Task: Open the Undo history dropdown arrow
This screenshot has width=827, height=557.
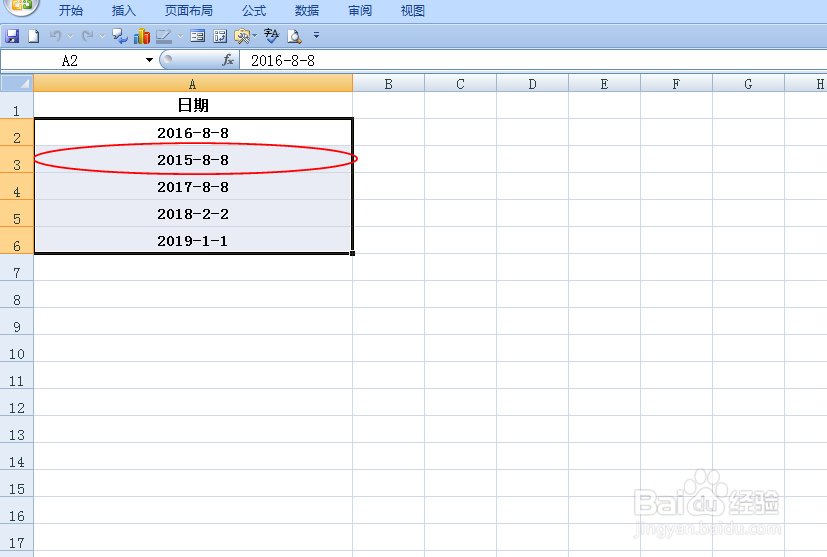Action: point(70,36)
